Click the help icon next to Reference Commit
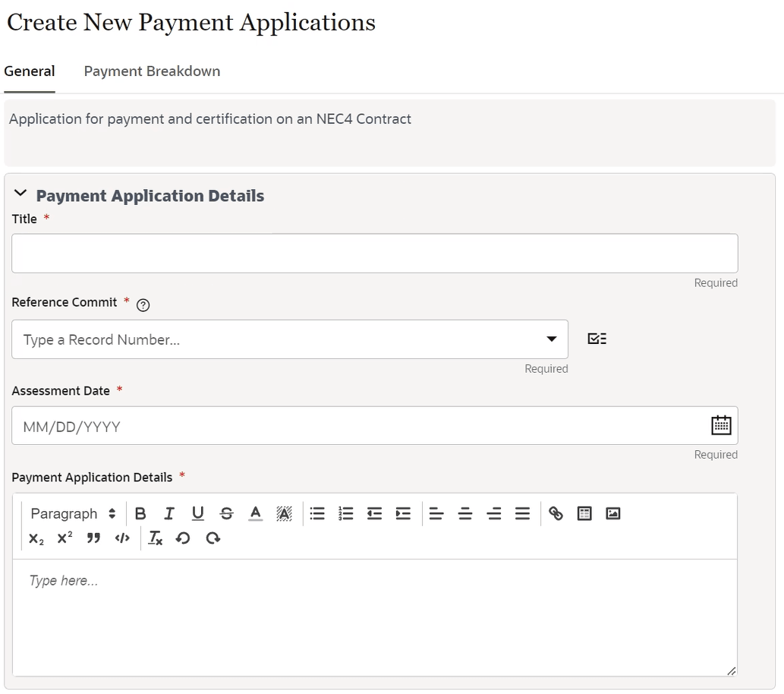This screenshot has width=784, height=694. [x=143, y=305]
